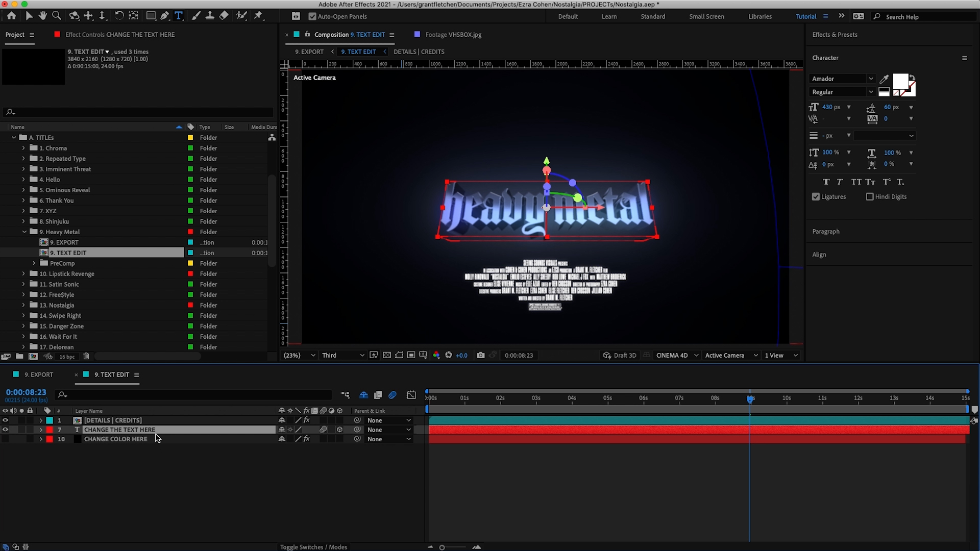Select the Selection arrow tool
Screen dimensions: 980x551
point(29,16)
